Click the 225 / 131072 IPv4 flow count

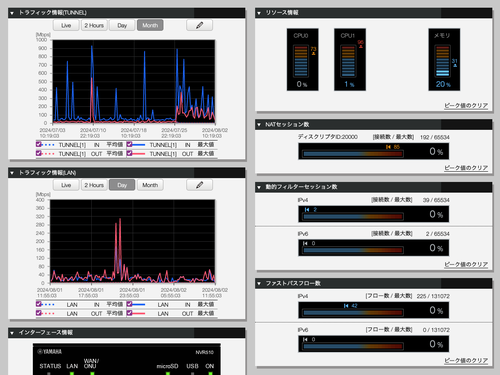point(433,296)
